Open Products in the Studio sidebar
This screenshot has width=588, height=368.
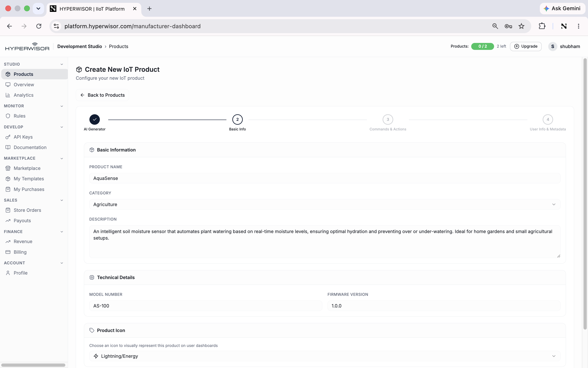click(x=35, y=74)
